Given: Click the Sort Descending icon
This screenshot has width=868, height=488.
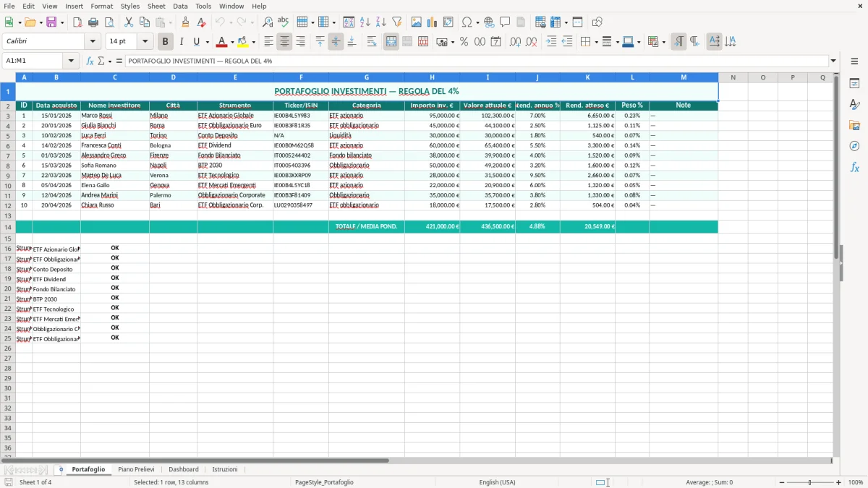Looking at the screenshot, I should point(380,22).
